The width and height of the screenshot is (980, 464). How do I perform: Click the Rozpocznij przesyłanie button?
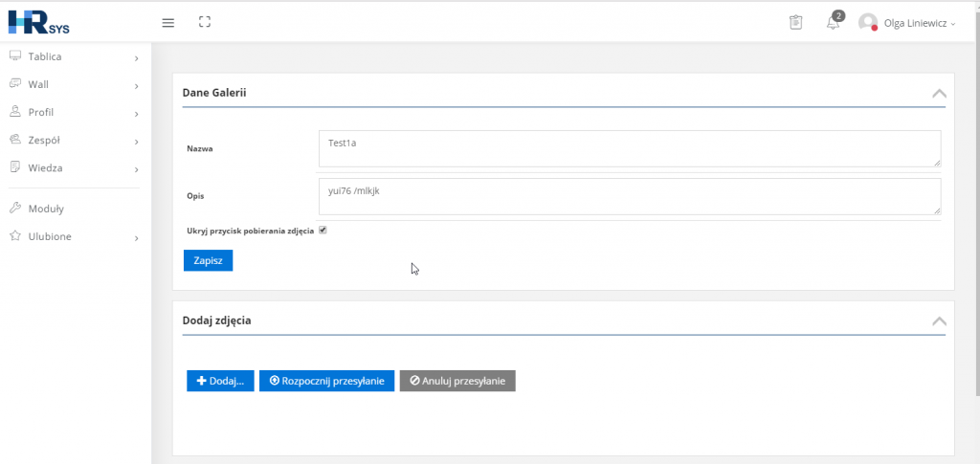coord(327,381)
